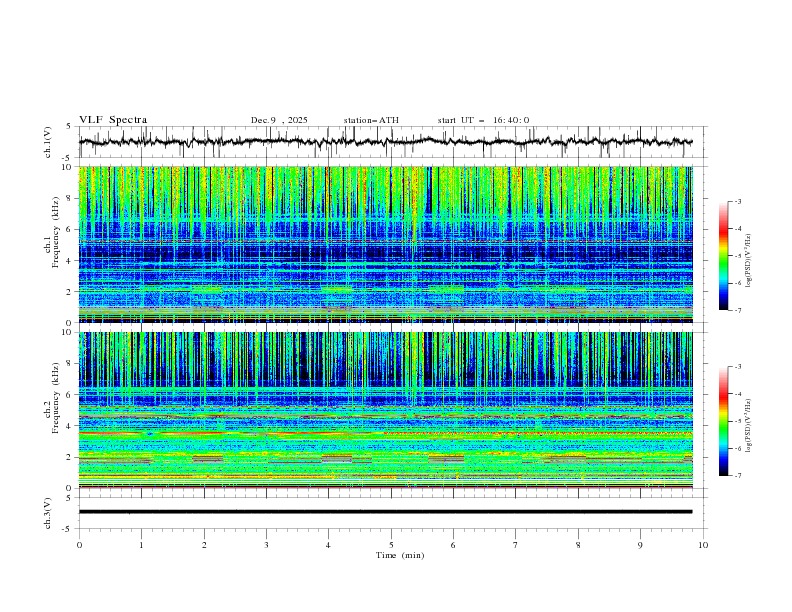Image resolution: width=792 pixels, height=612 pixels.
Task: Click the ch.1 spectrogram color scale bar
Action: click(x=724, y=256)
